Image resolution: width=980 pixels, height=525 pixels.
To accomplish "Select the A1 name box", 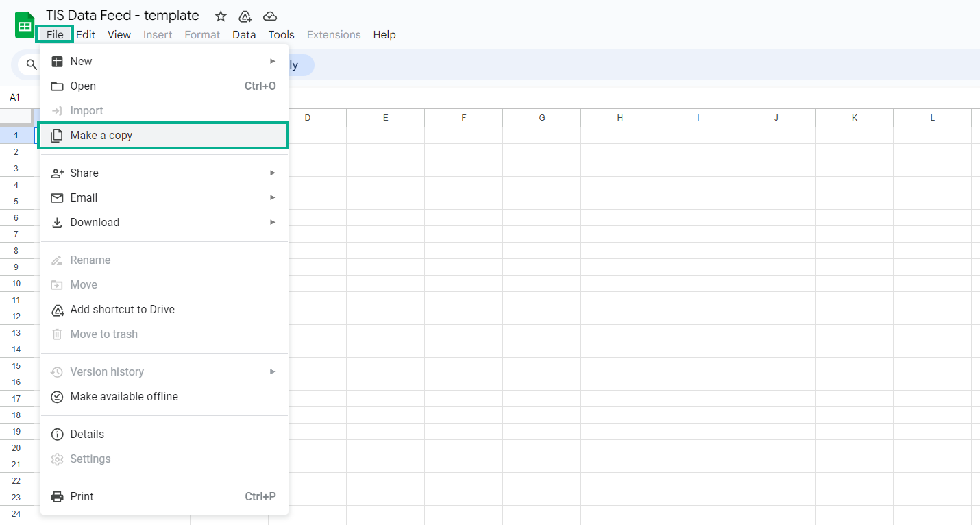I will coord(14,97).
